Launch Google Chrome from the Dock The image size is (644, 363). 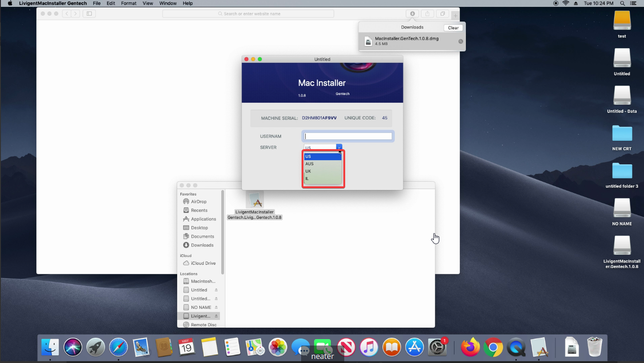(x=493, y=347)
